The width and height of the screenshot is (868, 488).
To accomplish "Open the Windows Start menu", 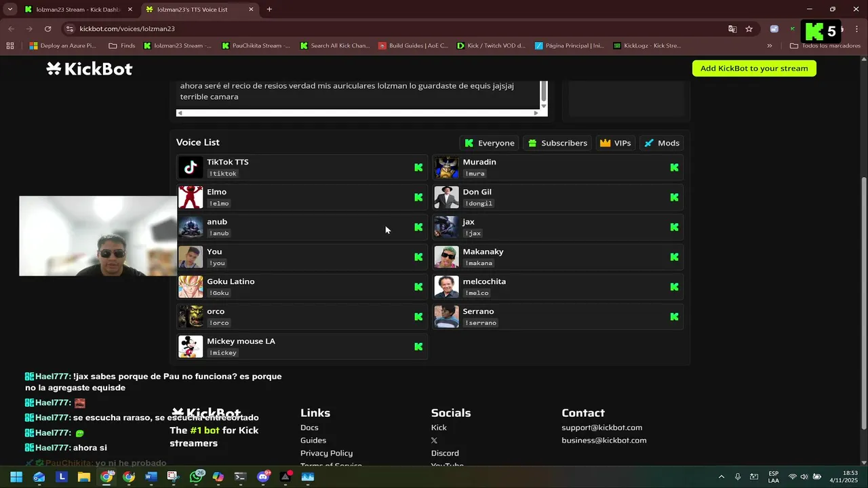I will pos(16,477).
